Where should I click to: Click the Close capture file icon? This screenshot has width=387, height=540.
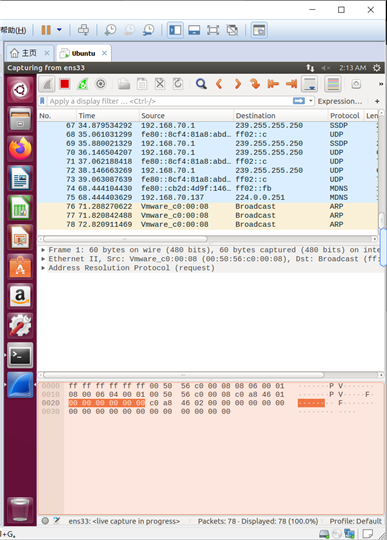coord(160,84)
